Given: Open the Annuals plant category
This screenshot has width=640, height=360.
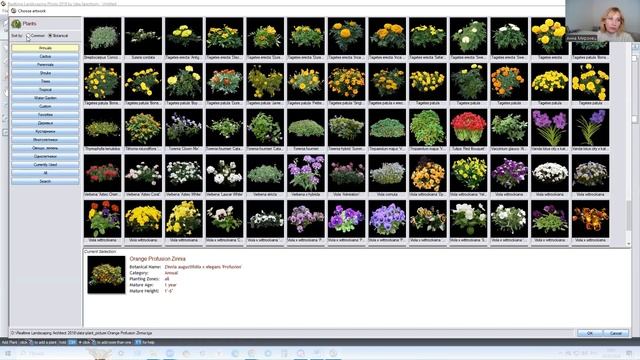Looking at the screenshot, I should [45, 48].
